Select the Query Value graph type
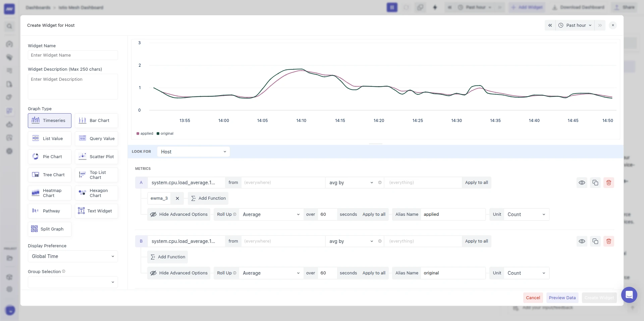The image size is (644, 321). (96, 139)
